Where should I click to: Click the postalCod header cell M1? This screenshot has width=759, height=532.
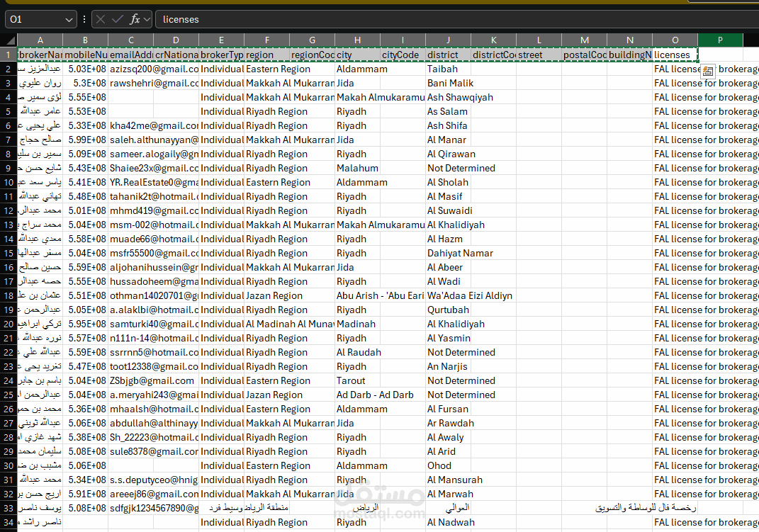point(584,55)
